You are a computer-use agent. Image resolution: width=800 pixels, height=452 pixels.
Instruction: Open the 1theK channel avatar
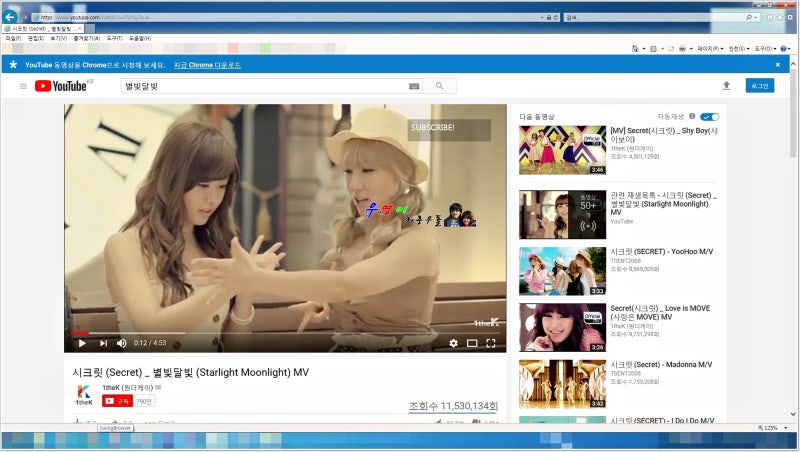84,395
